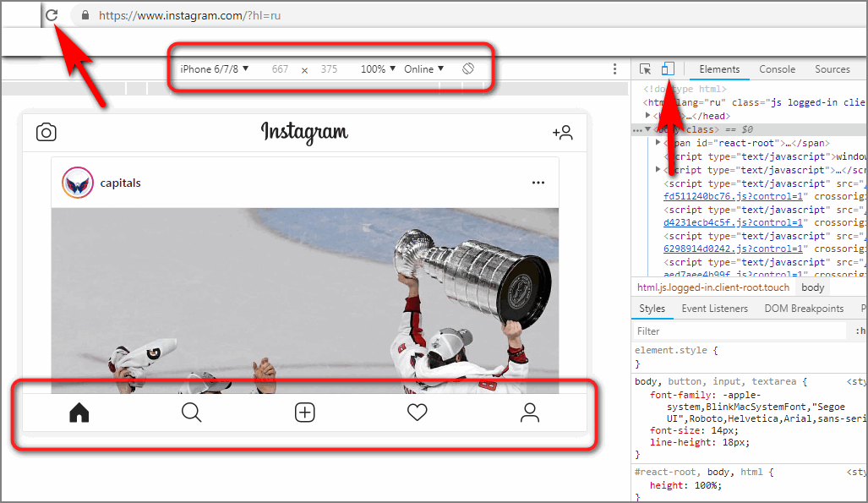Expand the react-root span node
The width and height of the screenshot is (868, 503).
[x=658, y=143]
